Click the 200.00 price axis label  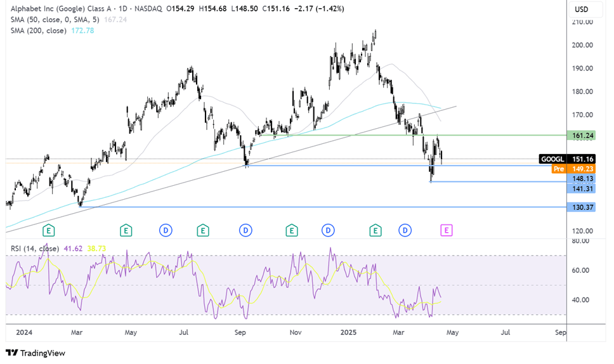click(x=582, y=45)
